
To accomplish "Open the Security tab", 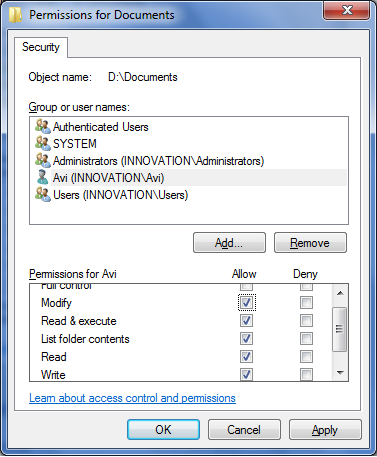I will [x=41, y=47].
